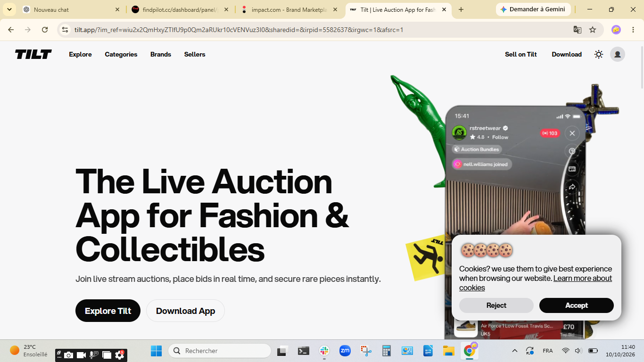The height and width of the screenshot is (362, 644).
Task: Open the Explore menu item
Action: tap(80, 54)
